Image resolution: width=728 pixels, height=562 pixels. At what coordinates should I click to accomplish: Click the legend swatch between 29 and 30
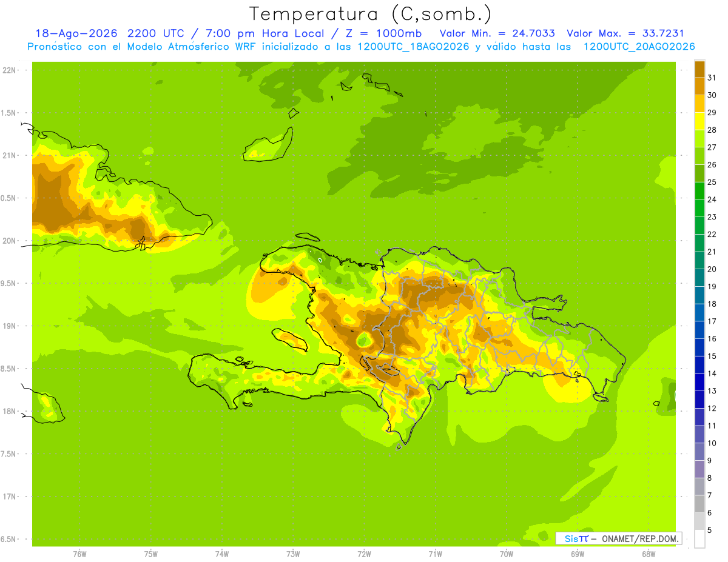[699, 104]
